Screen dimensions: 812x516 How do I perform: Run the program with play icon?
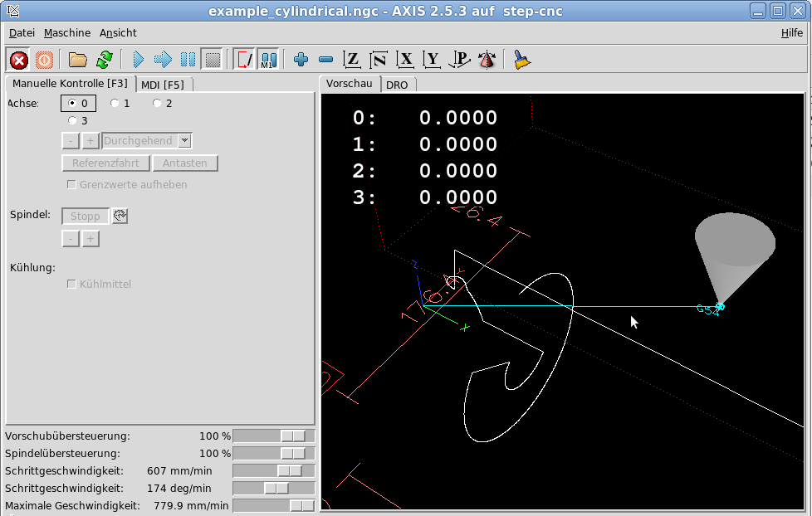point(139,60)
